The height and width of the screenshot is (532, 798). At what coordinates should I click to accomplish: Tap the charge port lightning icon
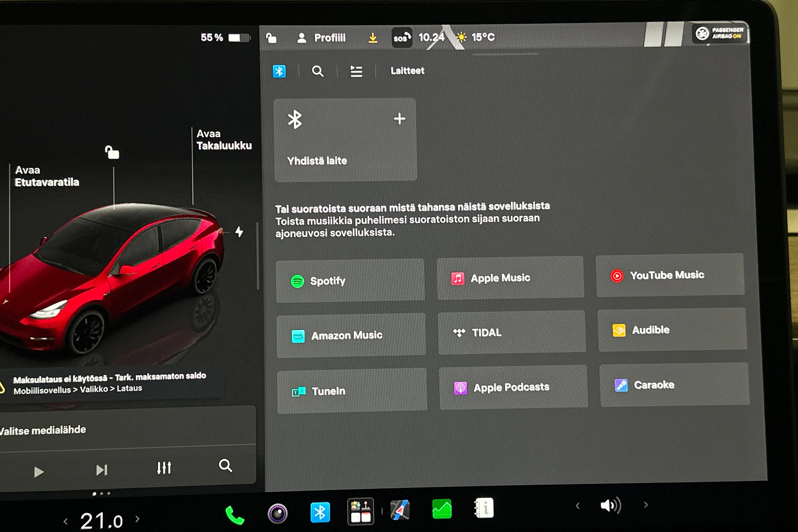(x=239, y=232)
